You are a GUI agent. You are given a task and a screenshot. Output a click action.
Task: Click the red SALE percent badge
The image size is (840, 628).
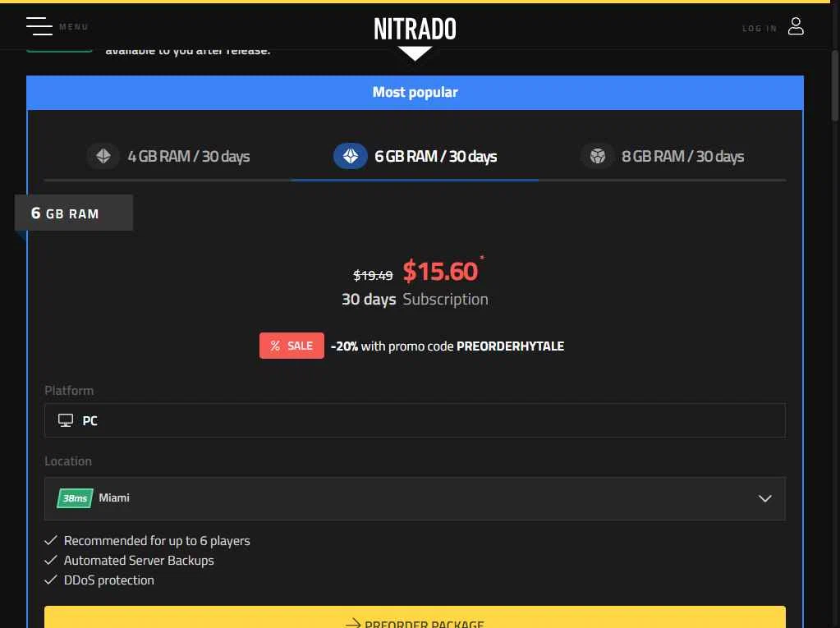[x=291, y=346]
